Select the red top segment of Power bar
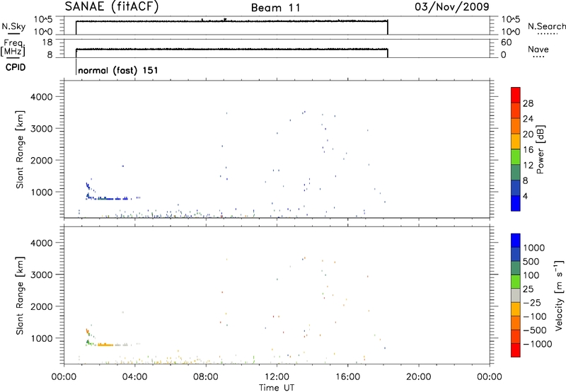 pyautogui.click(x=516, y=95)
